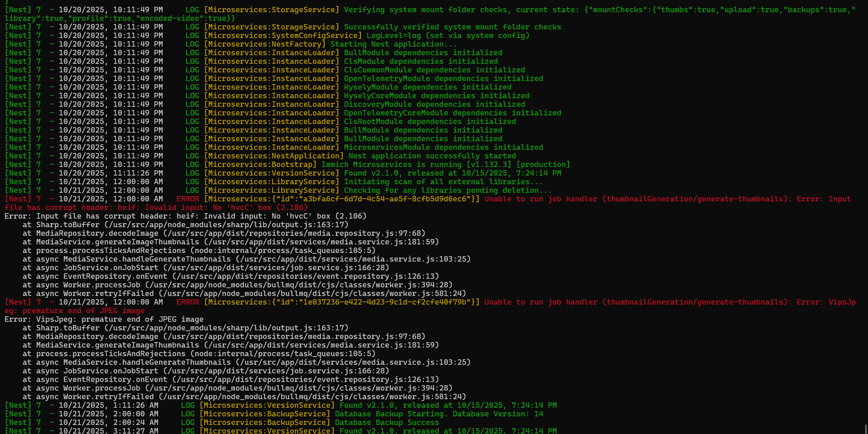Select "ClsRootModule dependencies initialized" message
This screenshot has height=434, width=868.
[430, 122]
